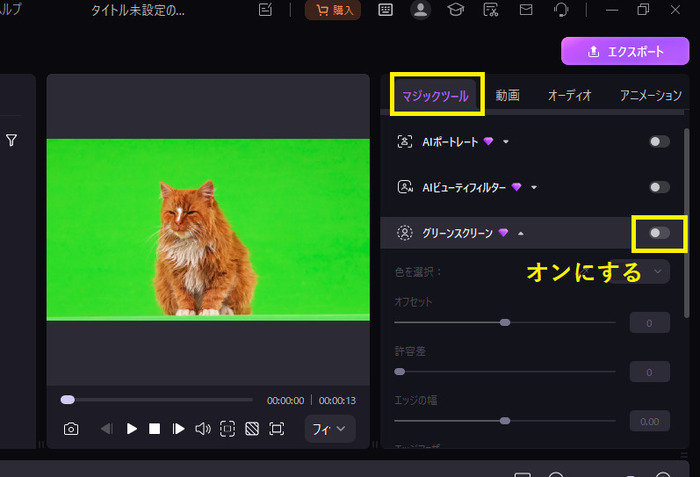Click the safe zone frame icon
This screenshot has width=700, height=477.
[227, 429]
